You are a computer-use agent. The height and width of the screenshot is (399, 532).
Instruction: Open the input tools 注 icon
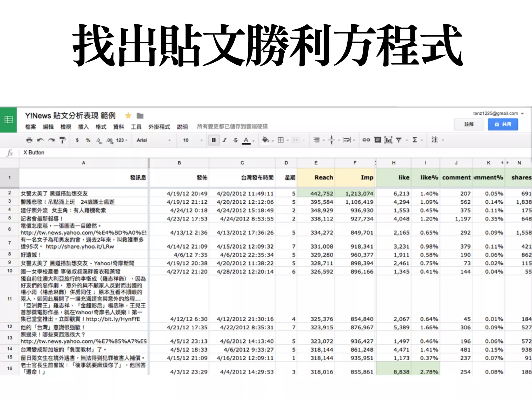[434, 140]
